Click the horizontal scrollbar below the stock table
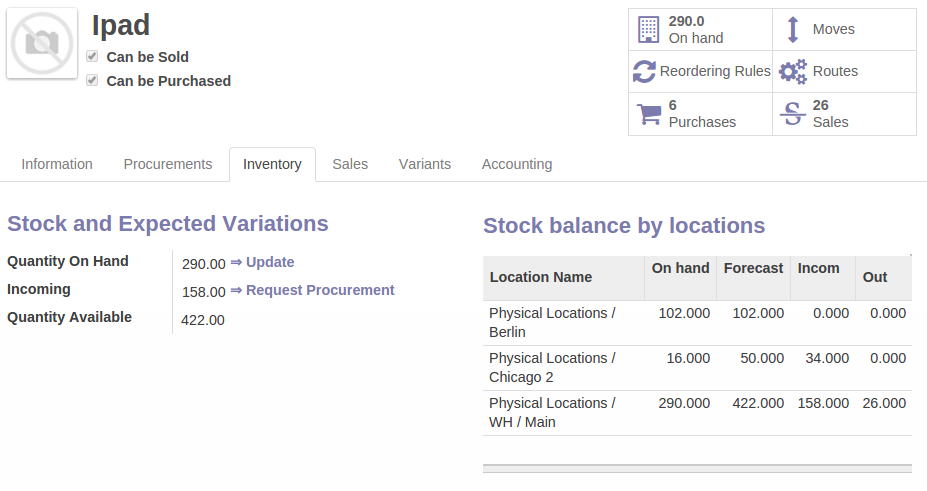Image resolution: width=927 pixels, height=491 pixels. [x=697, y=468]
